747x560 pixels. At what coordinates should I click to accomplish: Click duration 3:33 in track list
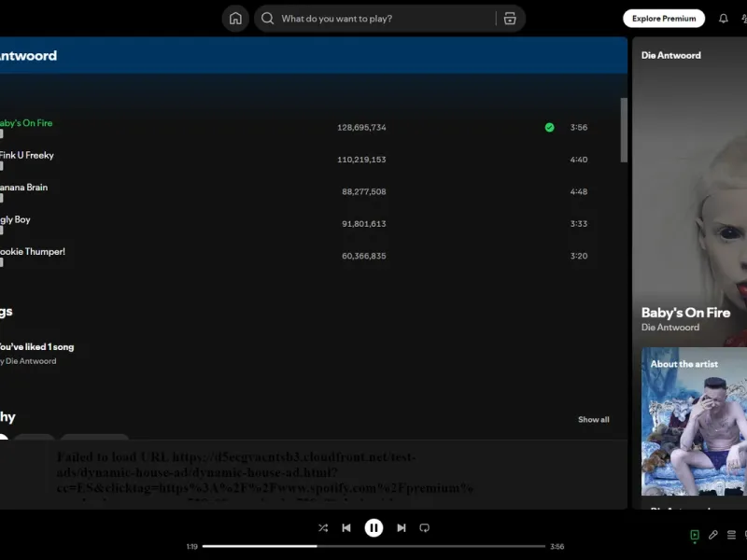pyautogui.click(x=579, y=224)
